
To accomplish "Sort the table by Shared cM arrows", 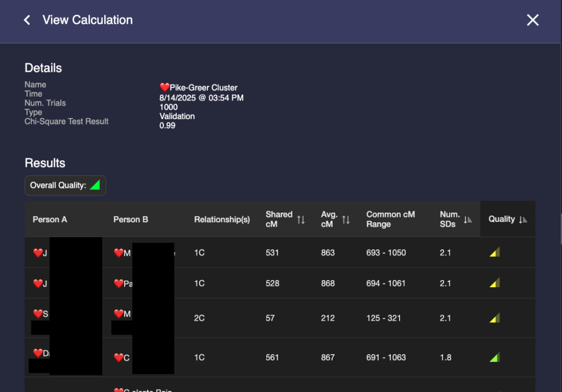I will point(301,220).
